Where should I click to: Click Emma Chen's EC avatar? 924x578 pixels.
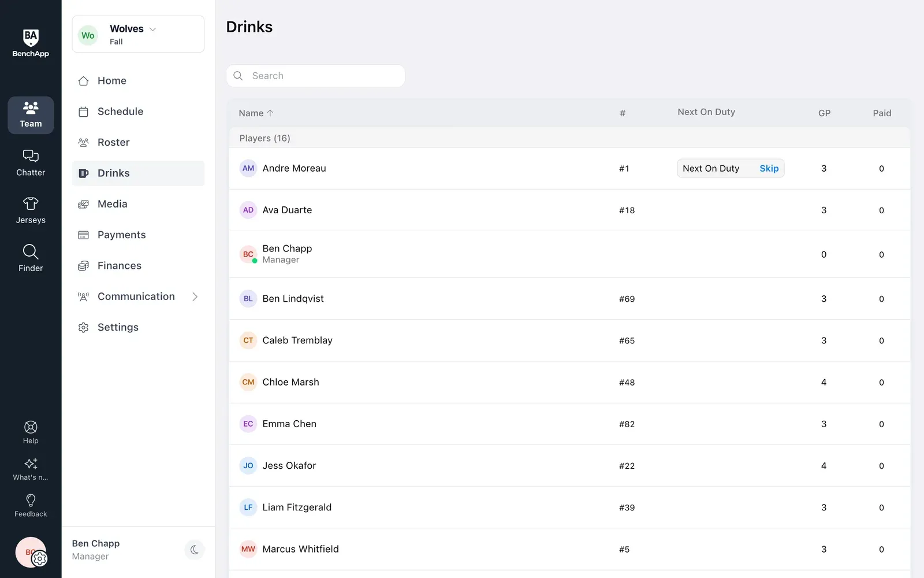[x=248, y=424]
